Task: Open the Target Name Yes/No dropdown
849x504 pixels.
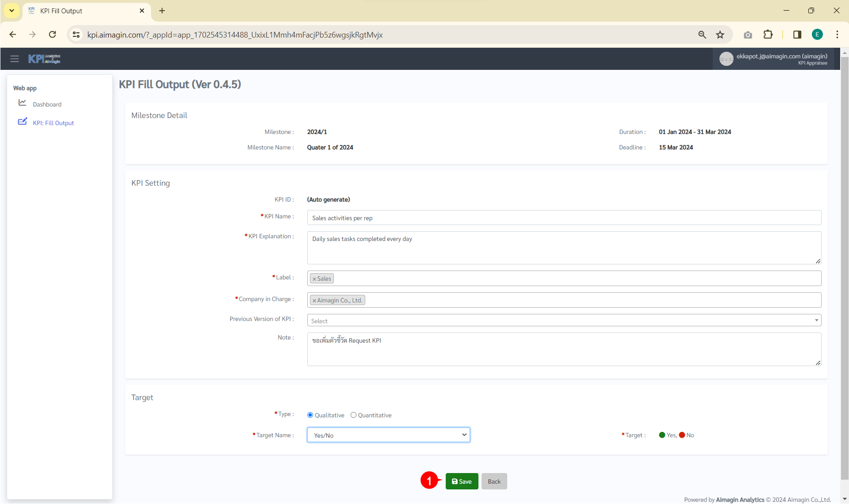Action: click(x=388, y=435)
